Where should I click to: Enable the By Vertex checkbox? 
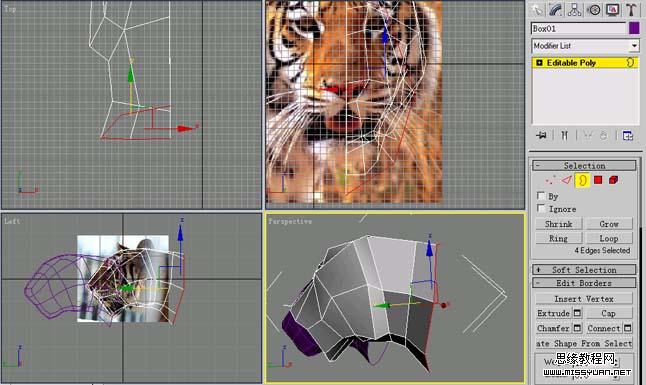541,195
